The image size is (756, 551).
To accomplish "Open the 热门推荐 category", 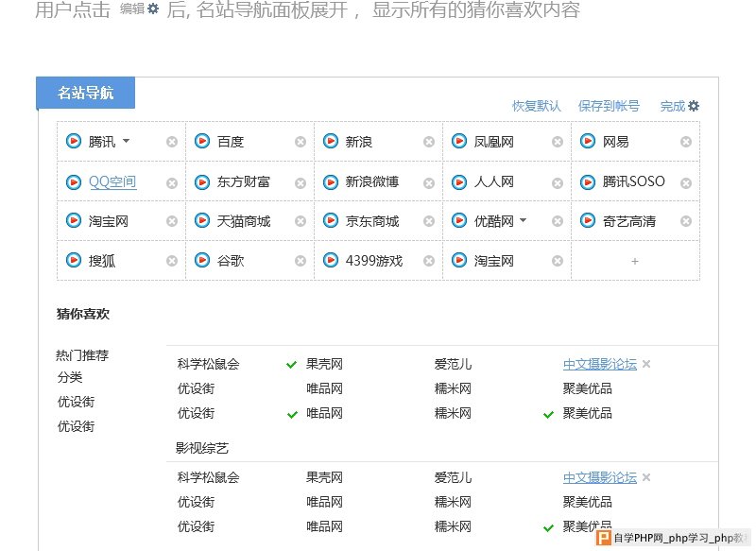I will pyautogui.click(x=82, y=355).
